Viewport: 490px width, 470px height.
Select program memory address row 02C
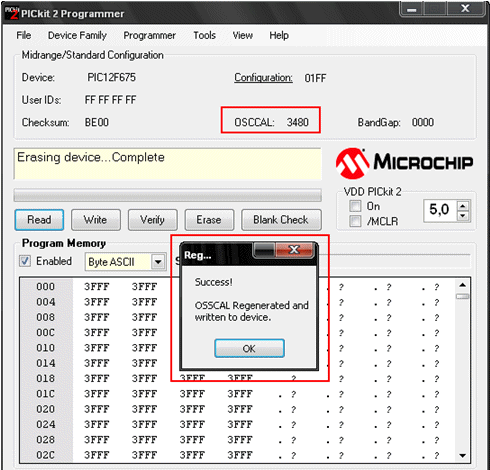coord(46,455)
